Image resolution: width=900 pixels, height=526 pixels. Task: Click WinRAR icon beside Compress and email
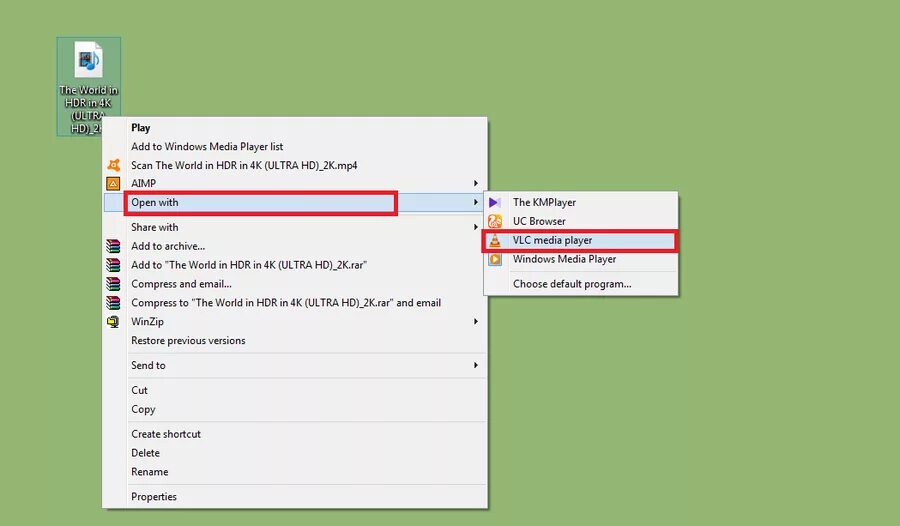(114, 284)
